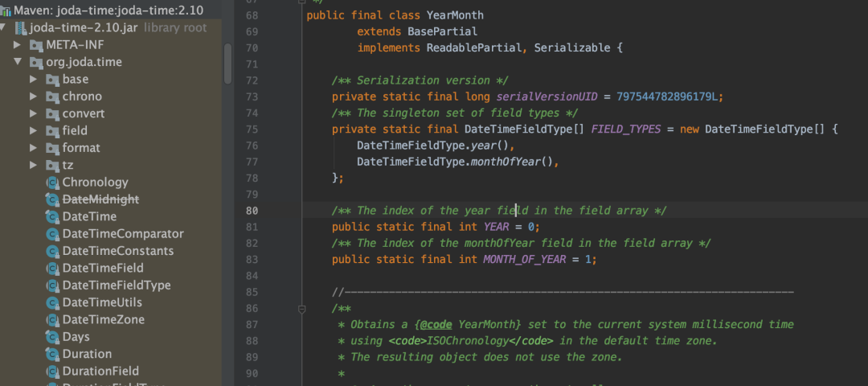Viewport: 868px width, 386px height.
Task: Click the tz package folder icon
Action: point(52,165)
